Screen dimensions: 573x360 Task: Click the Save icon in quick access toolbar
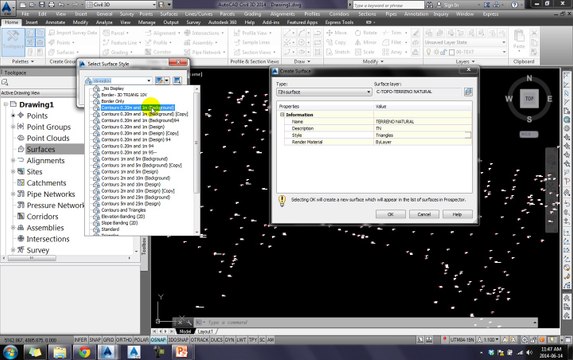pos(42,5)
